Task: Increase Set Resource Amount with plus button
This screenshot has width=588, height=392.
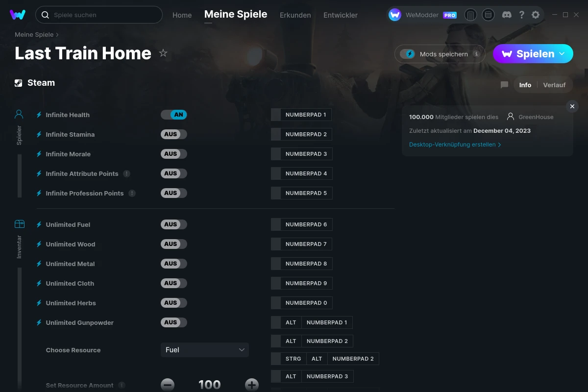Action: click(x=252, y=385)
